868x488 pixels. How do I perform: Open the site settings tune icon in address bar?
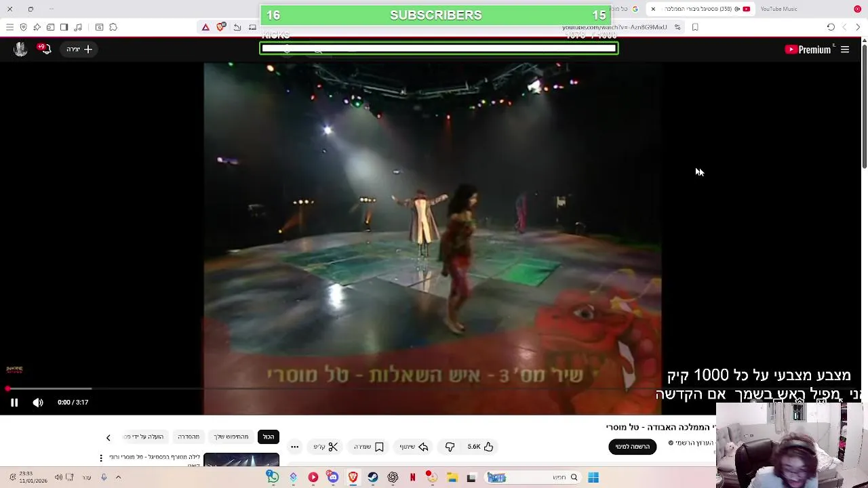click(x=677, y=27)
